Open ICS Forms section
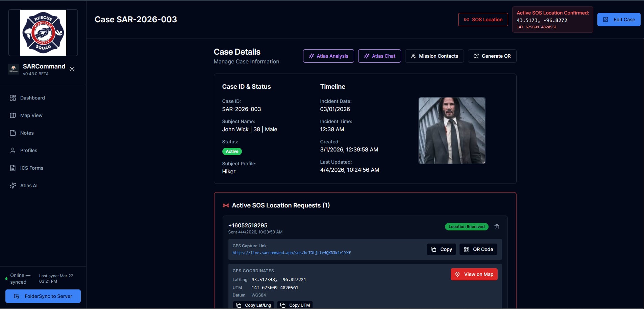 31,168
